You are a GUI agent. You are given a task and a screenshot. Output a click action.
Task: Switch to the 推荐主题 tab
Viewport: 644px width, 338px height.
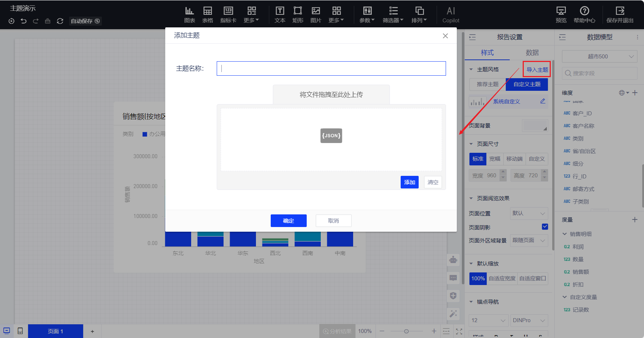click(x=487, y=84)
